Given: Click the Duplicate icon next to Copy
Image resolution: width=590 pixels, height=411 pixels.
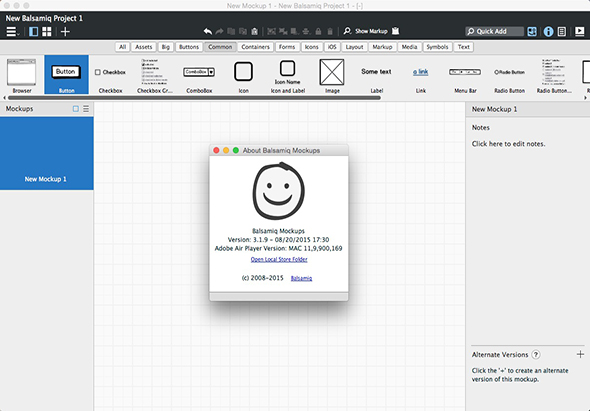Looking at the screenshot, I should click(243, 31).
